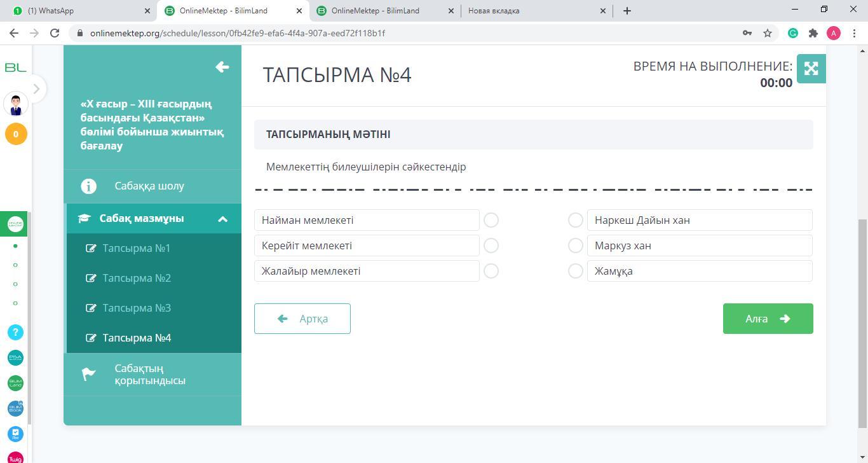Open the Chrome extensions puzzle icon
Viewport: 868px width, 463px height.
pyautogui.click(x=813, y=33)
